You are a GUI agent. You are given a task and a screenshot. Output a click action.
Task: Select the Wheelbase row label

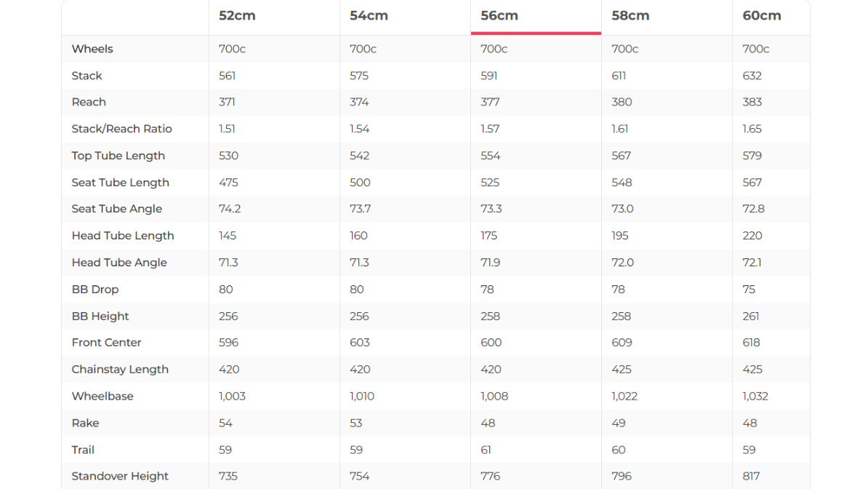coord(103,396)
